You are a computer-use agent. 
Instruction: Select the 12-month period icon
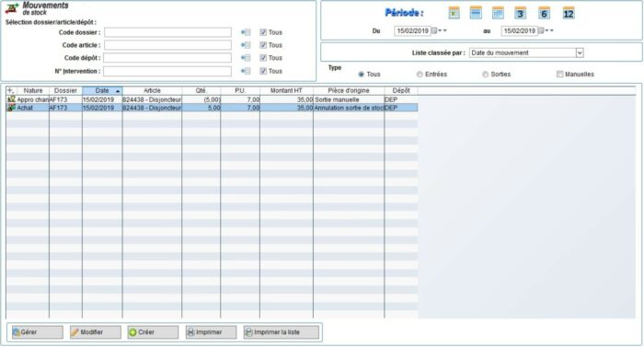pos(569,13)
